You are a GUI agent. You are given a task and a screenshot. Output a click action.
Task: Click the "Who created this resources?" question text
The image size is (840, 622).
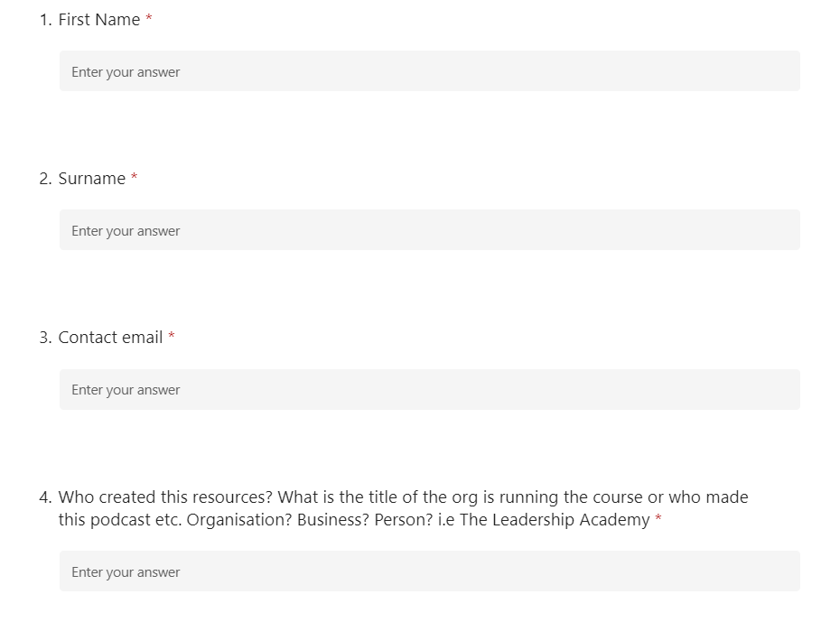[165, 497]
